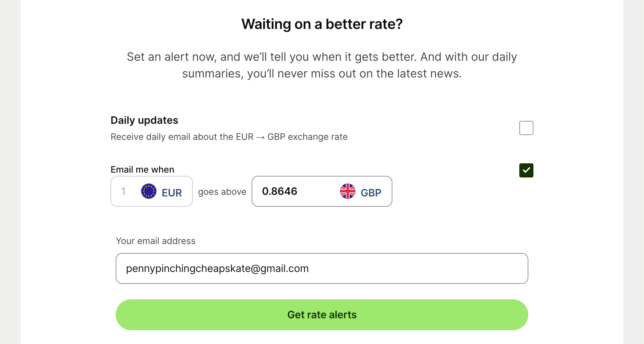The width and height of the screenshot is (644, 344).
Task: Click the 'Your email address' label
Action: coord(156,241)
